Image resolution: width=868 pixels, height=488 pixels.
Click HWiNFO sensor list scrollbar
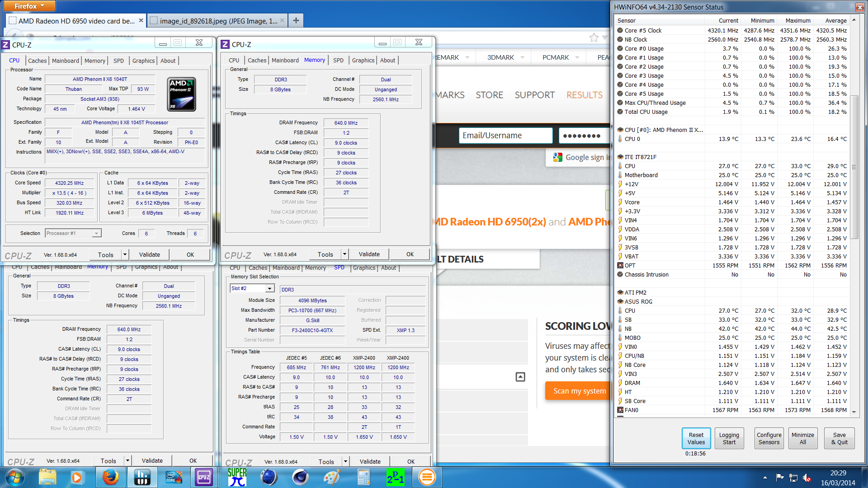pos(854,167)
